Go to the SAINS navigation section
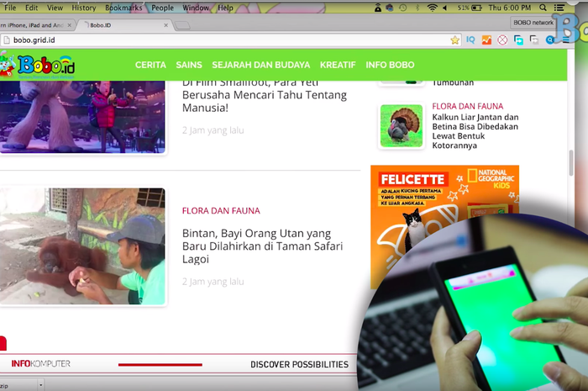Image resolution: width=588 pixels, height=391 pixels. tap(189, 65)
